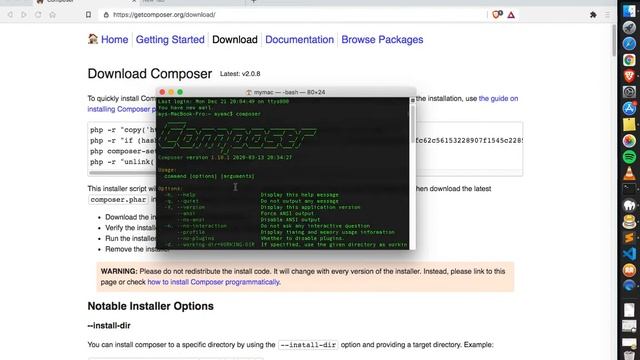Click the house icon next to Home

[x=93, y=39]
